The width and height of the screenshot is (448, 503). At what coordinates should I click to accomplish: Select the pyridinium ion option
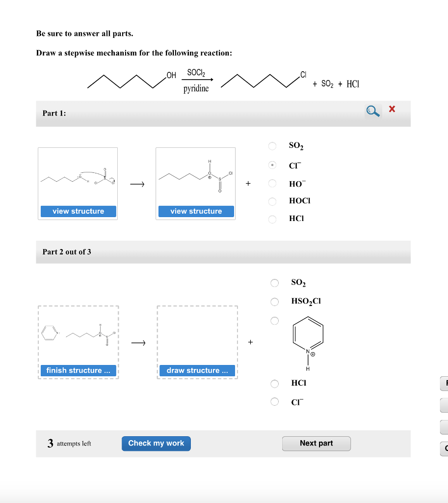pos(274,320)
